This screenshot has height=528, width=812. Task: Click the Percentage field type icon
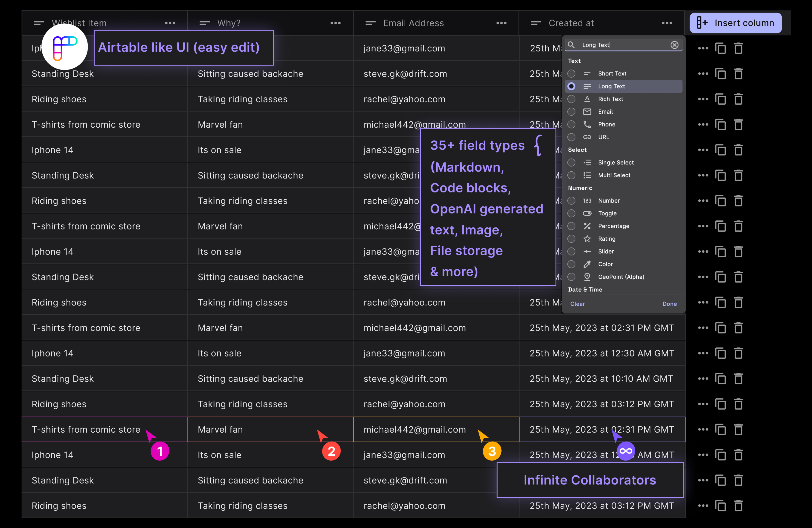[587, 226]
